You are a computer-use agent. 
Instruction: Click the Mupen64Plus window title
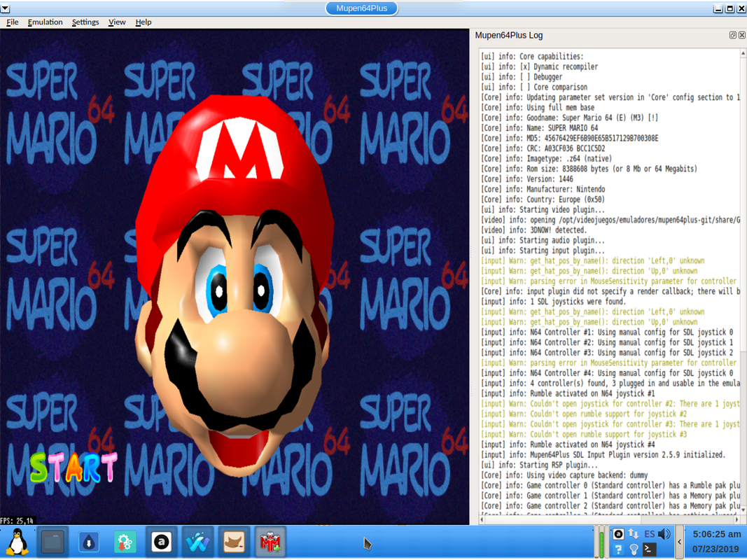(361, 8)
